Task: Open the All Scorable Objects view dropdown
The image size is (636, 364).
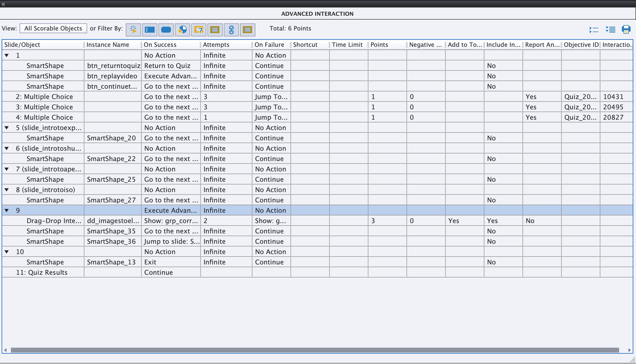Action: pos(53,28)
